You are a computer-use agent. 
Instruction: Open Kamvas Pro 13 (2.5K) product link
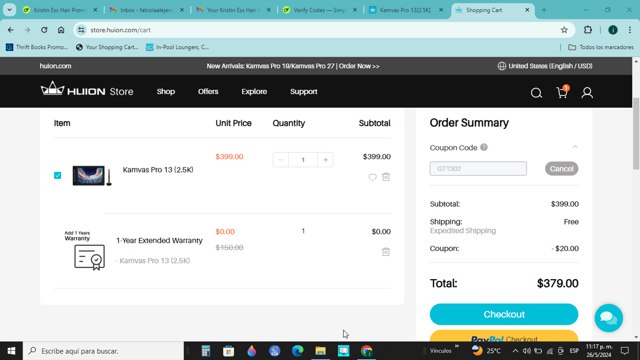click(158, 169)
